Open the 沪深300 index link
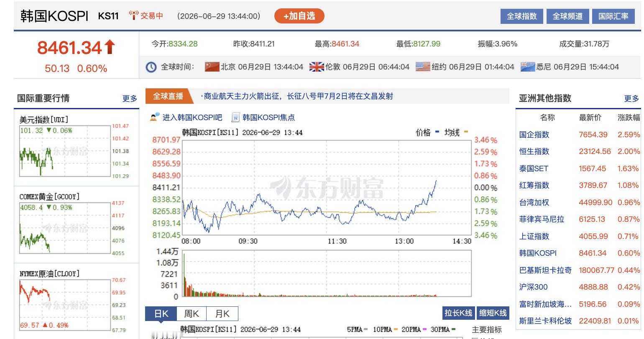Viewport: 644px width, 339px height. tap(533, 287)
